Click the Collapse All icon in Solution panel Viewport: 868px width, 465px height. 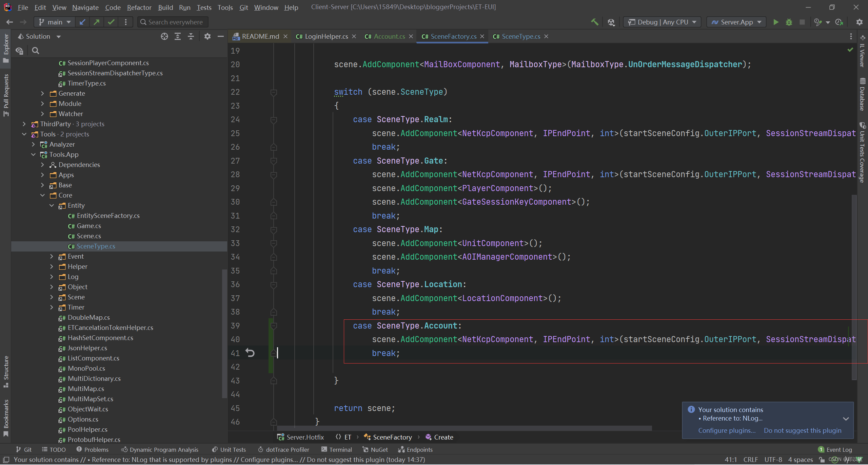pos(191,36)
